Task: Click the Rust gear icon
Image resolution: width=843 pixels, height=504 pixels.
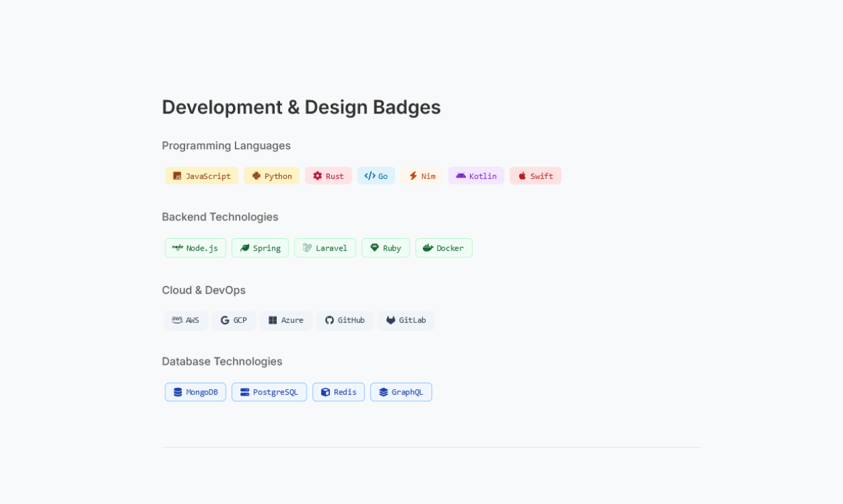Action: click(x=317, y=176)
